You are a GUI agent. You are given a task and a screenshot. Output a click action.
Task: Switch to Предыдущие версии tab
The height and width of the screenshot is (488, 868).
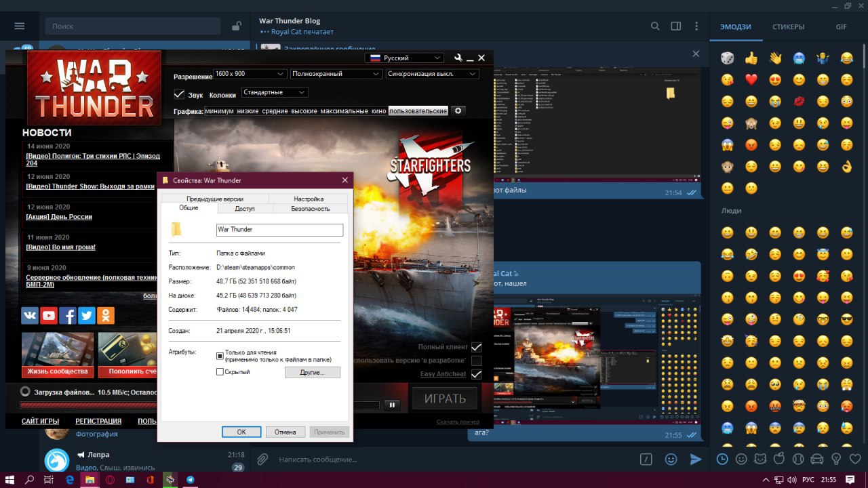[214, 199]
